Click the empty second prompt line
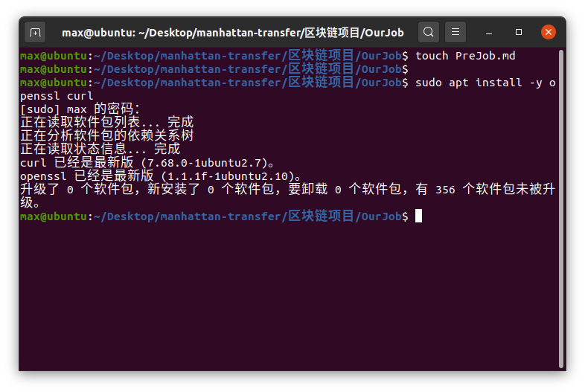The width and height of the screenshot is (585, 392). pos(214,69)
